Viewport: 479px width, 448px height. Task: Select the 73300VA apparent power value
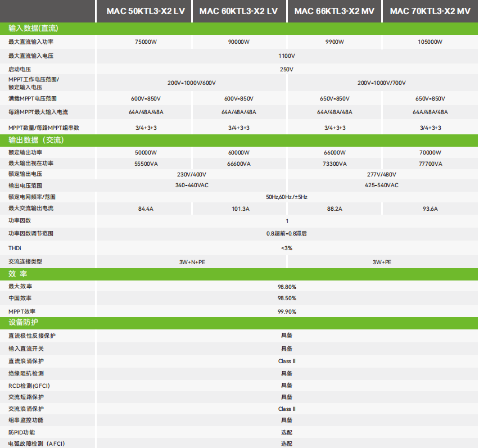coord(335,164)
